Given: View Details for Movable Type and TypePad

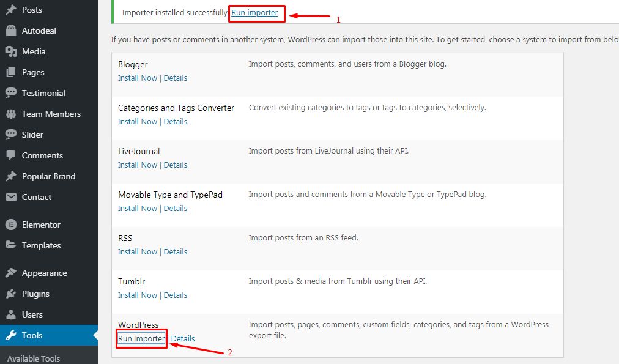Looking at the screenshot, I should point(176,209).
